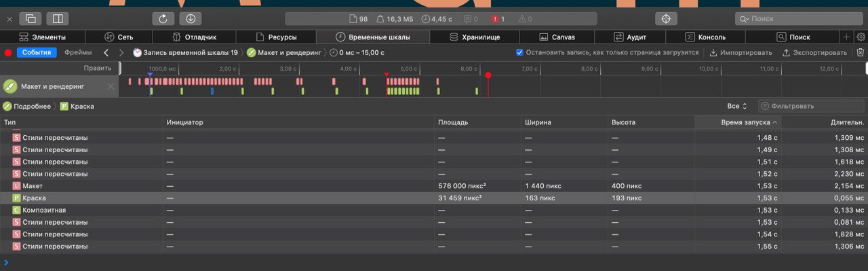Open Запись временной шкалы 19 path item

pyautogui.click(x=185, y=52)
